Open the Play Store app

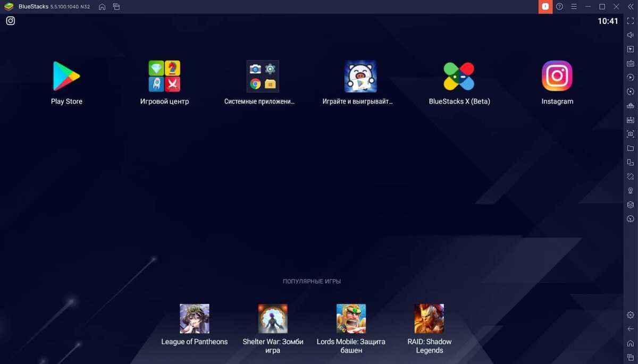pos(66,76)
